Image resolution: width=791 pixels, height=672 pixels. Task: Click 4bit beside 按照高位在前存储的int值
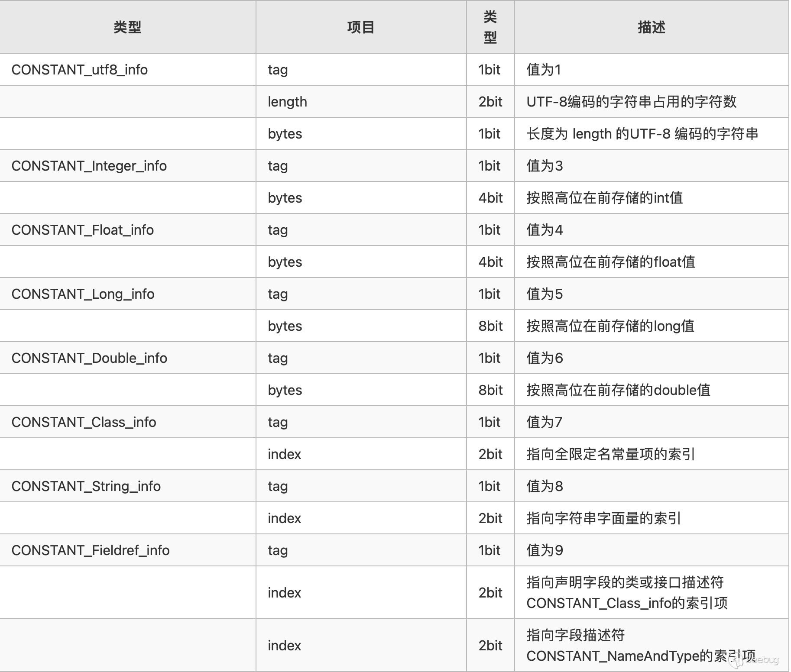[x=490, y=198]
